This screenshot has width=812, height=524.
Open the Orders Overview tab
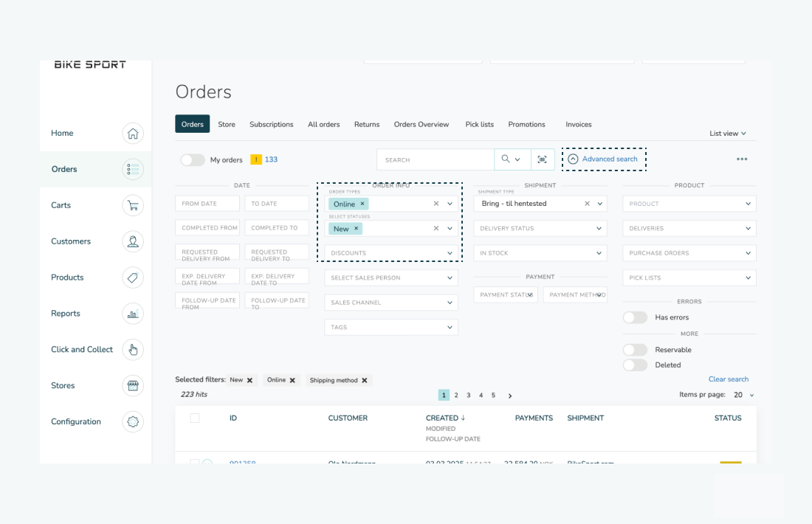coord(421,124)
